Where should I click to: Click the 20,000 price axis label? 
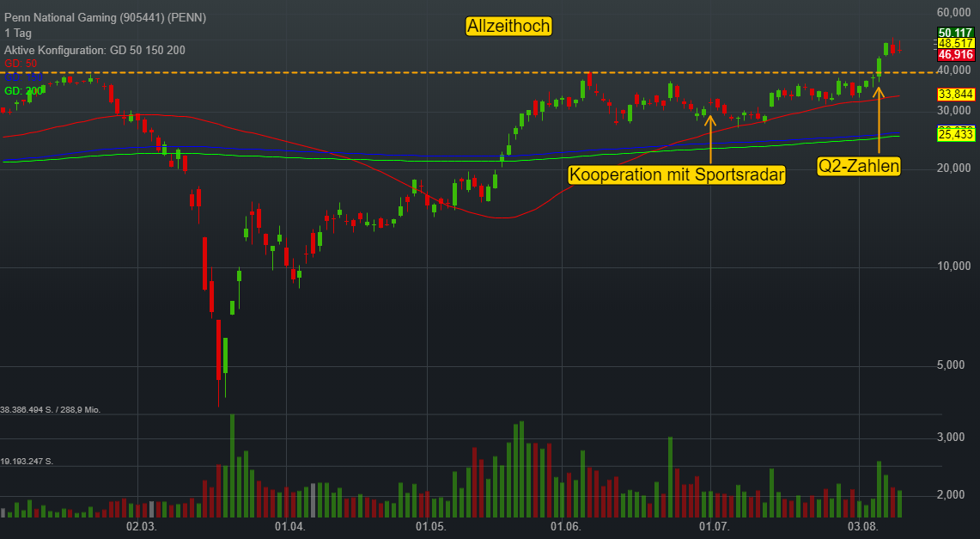coord(954,168)
